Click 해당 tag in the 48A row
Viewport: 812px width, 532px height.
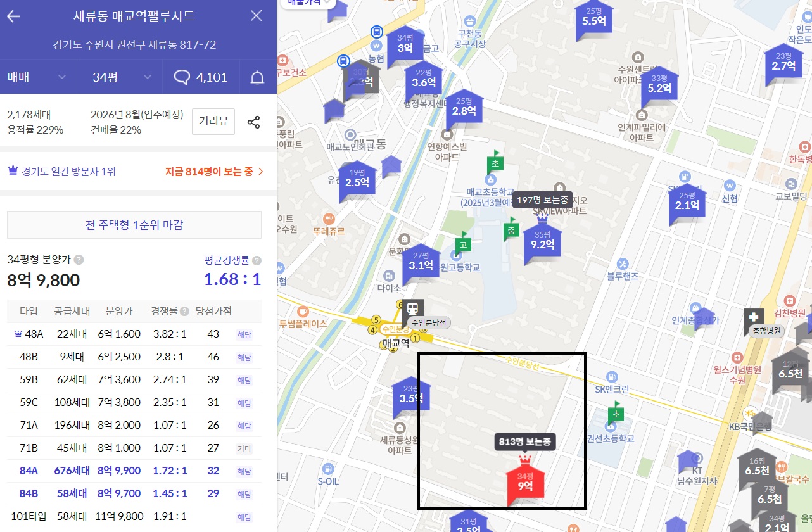click(x=244, y=334)
